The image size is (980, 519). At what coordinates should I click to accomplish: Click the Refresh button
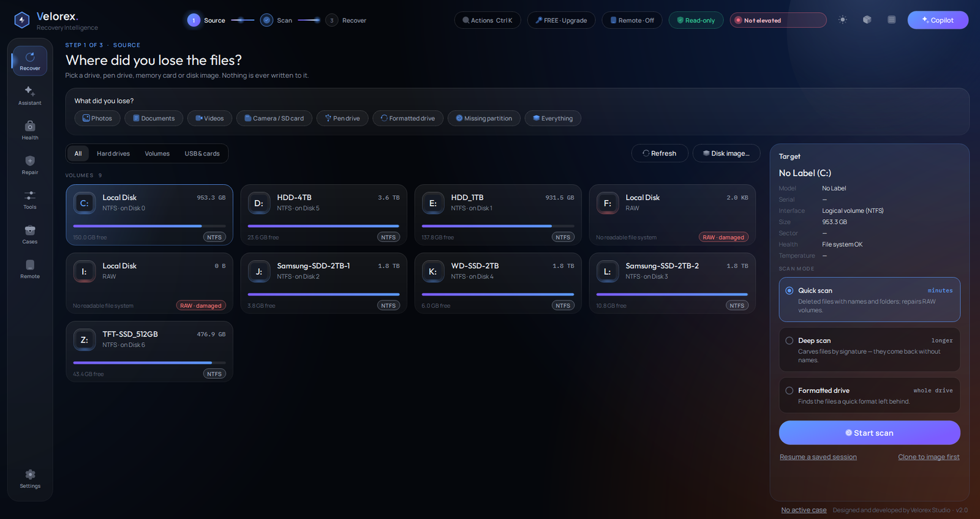tap(660, 154)
